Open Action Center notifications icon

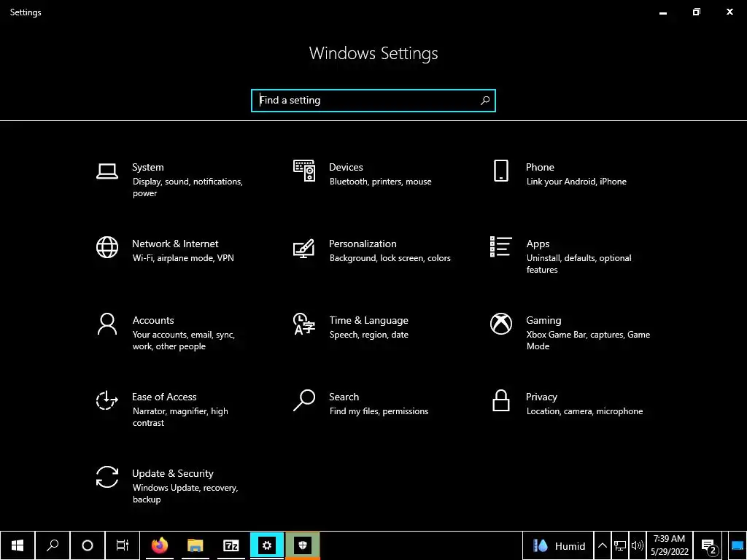[x=709, y=545]
